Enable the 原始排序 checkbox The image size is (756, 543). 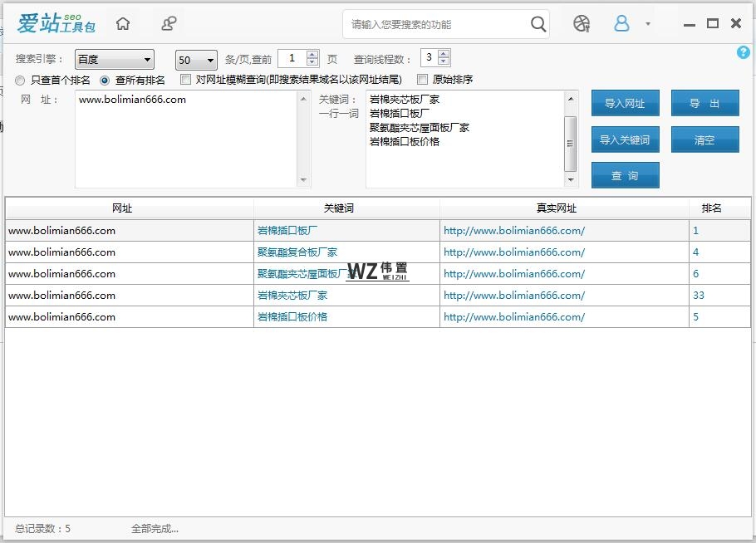coord(423,80)
